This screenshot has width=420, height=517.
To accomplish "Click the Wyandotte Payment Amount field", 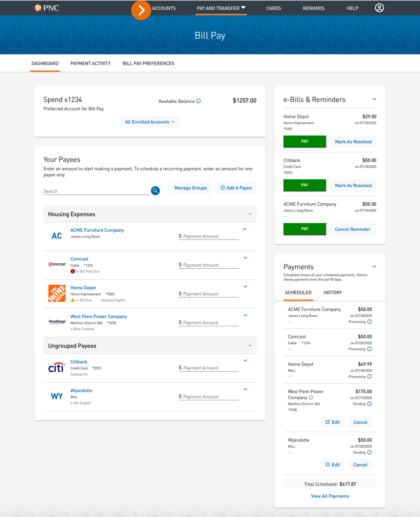I will pos(209,397).
